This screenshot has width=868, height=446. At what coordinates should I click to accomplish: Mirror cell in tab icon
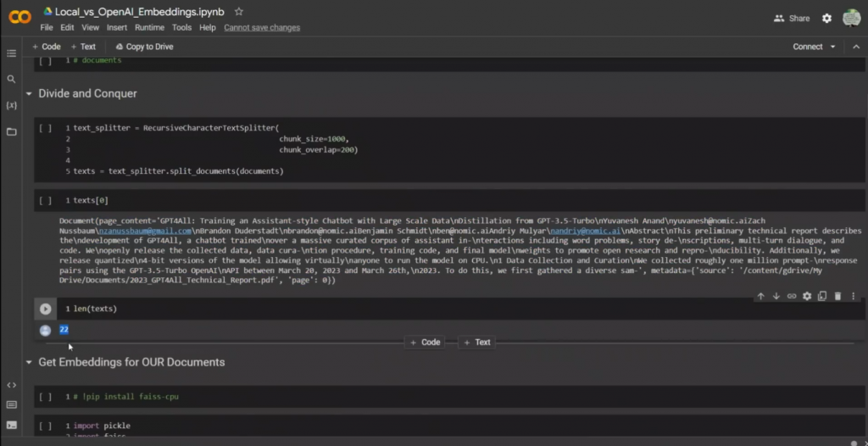coord(822,297)
